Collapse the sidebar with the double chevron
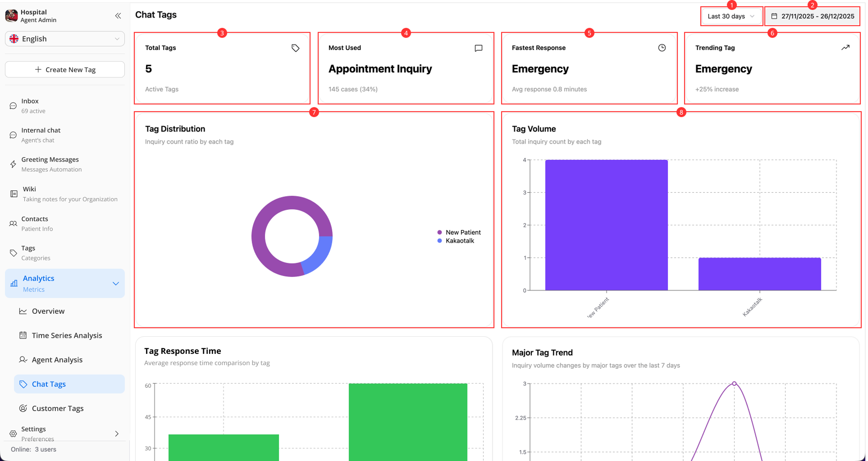Image resolution: width=868 pixels, height=461 pixels. pyautogui.click(x=118, y=15)
